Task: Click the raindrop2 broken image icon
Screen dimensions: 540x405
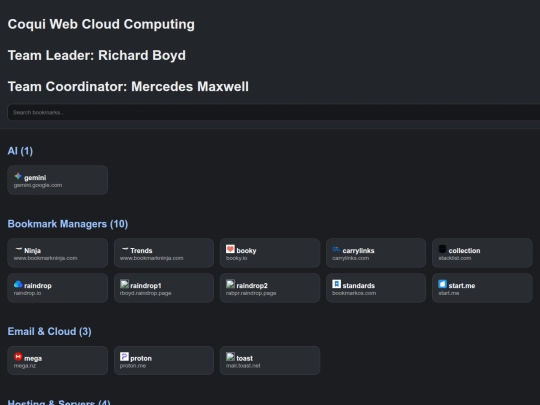Action: click(230, 284)
